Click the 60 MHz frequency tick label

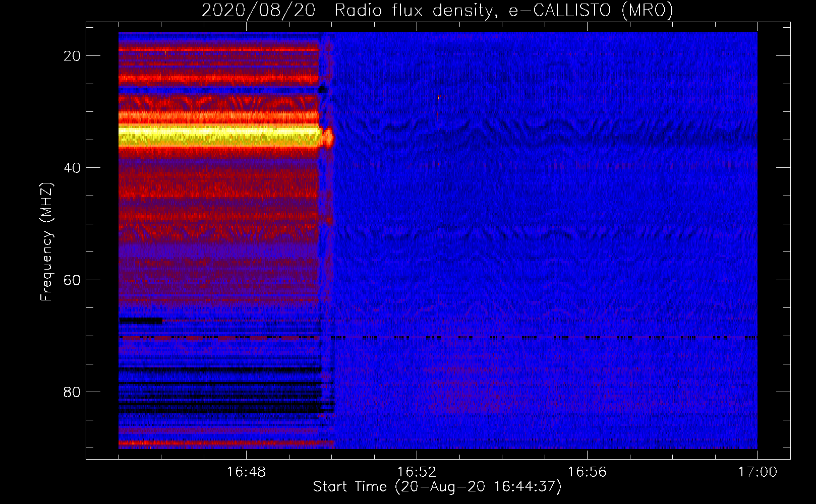tap(72, 280)
